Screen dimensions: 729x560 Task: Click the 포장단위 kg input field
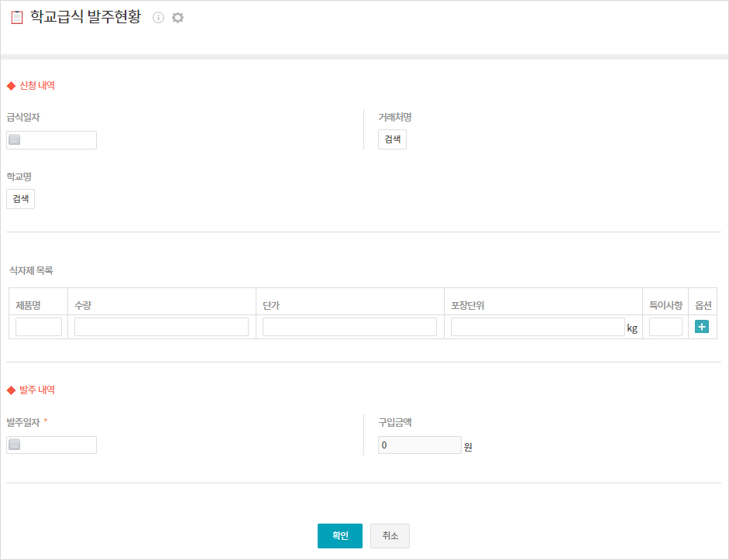point(537,327)
